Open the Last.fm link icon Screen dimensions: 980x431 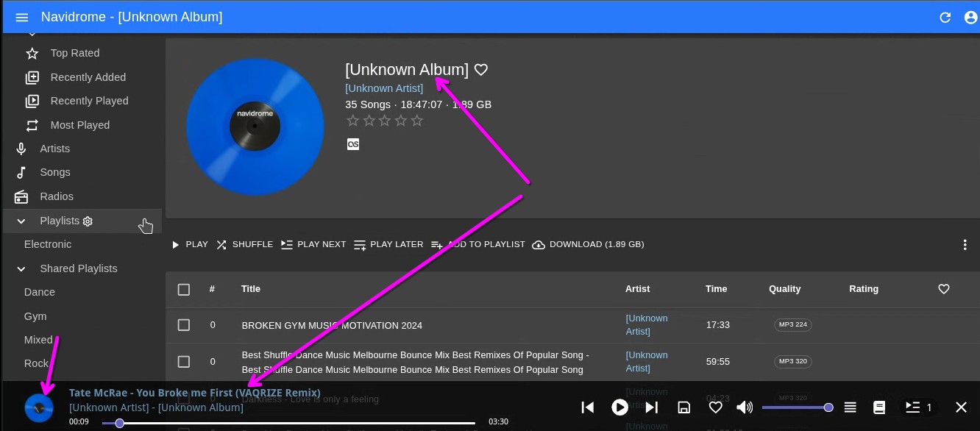(x=353, y=144)
